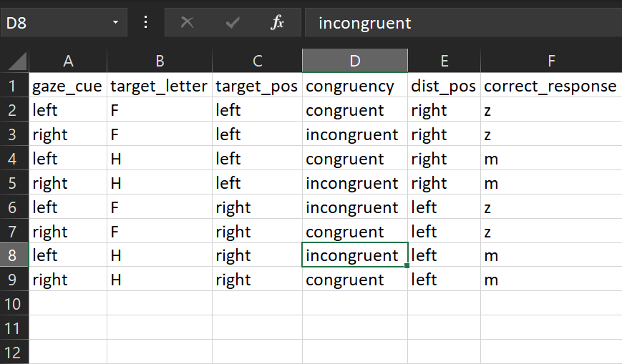
Task: Select cell D3 containing incongruent
Action: [x=355, y=134]
